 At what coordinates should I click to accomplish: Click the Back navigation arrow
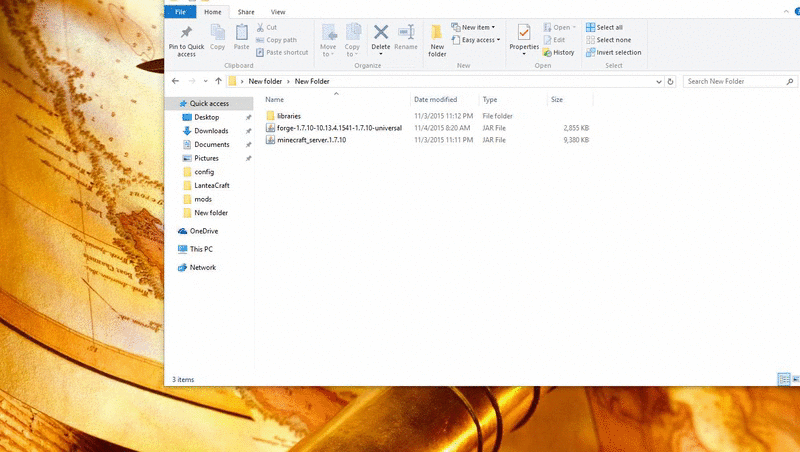[x=176, y=81]
